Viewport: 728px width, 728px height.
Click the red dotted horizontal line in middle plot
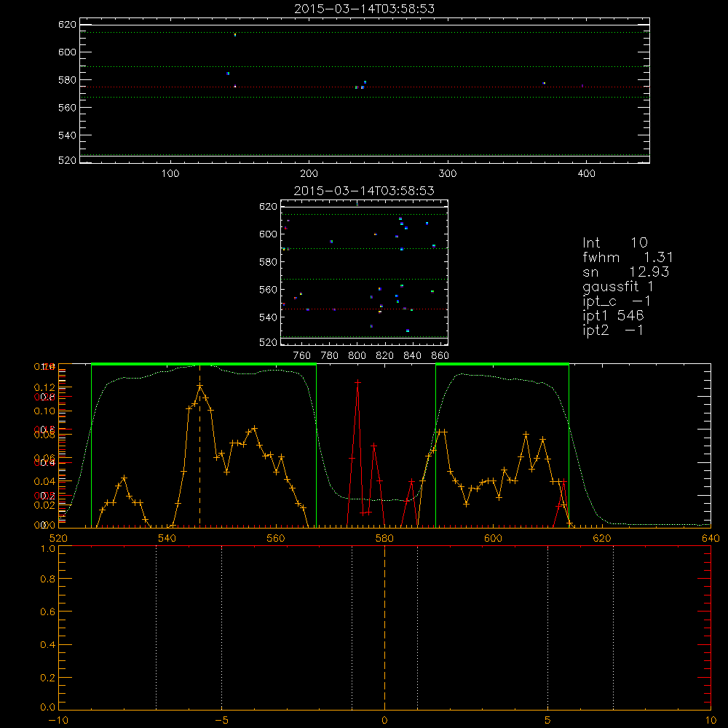(365, 309)
